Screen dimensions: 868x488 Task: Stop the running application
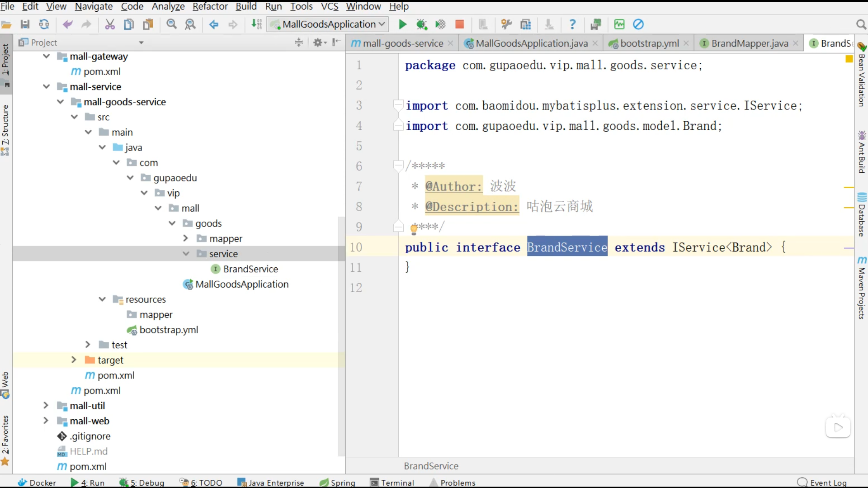pyautogui.click(x=459, y=24)
